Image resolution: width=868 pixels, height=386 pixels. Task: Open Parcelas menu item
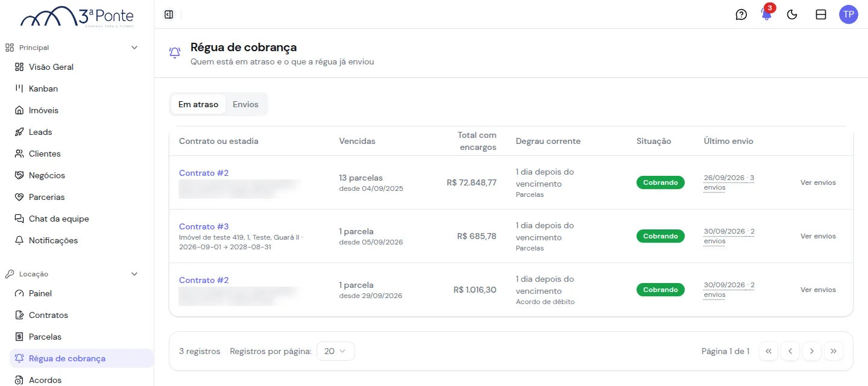point(81,337)
